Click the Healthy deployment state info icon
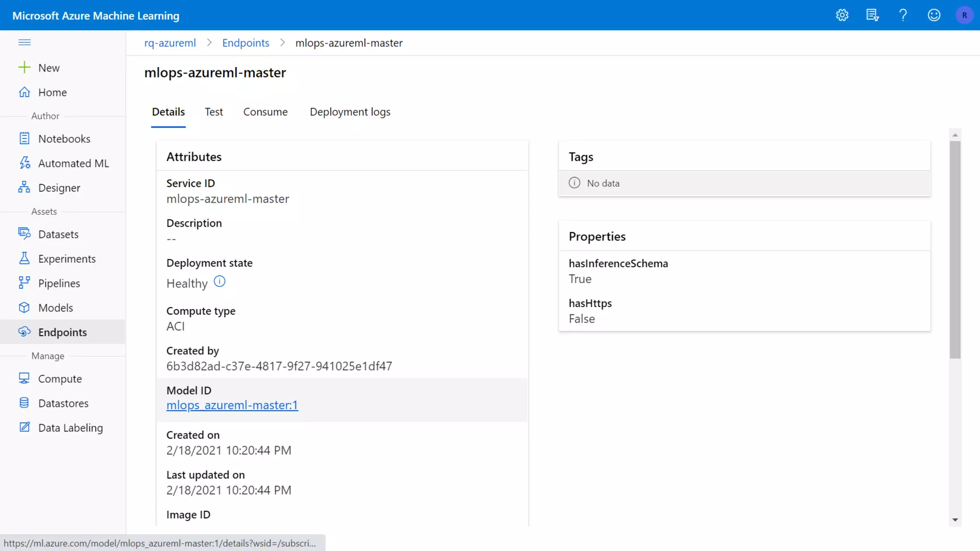 (219, 282)
